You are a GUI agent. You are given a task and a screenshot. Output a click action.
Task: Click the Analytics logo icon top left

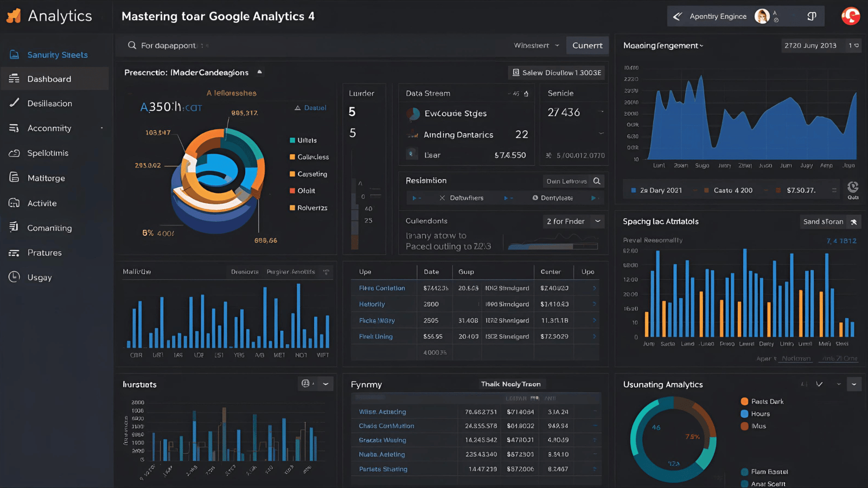pos(14,16)
